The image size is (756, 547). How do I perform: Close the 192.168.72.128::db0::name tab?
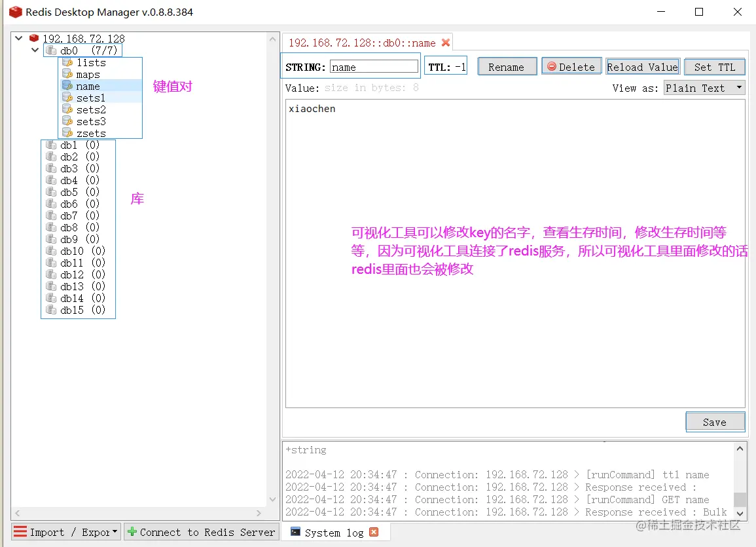pos(446,43)
